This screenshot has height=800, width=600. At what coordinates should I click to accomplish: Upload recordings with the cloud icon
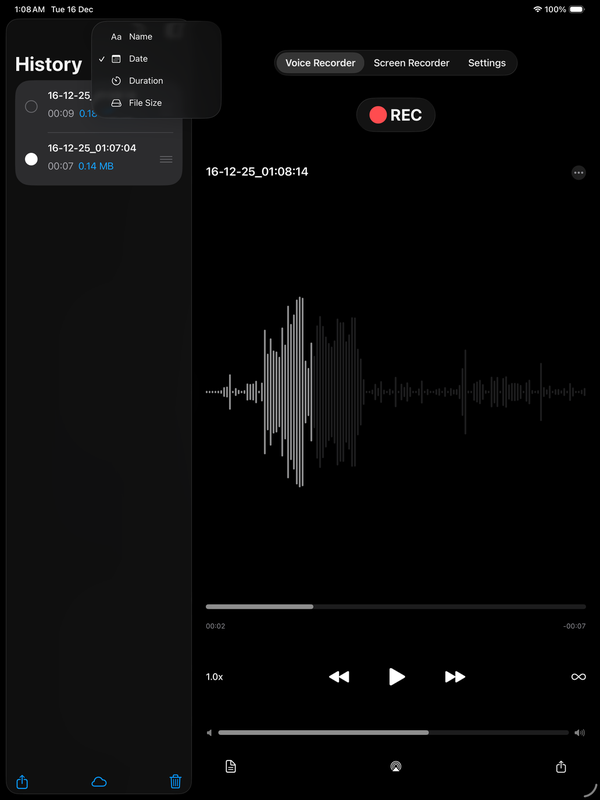99,782
